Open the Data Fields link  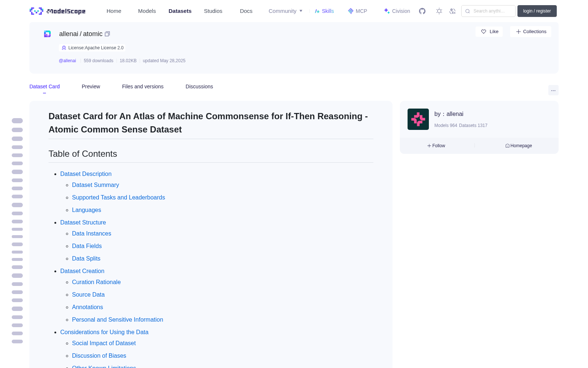coord(87,246)
